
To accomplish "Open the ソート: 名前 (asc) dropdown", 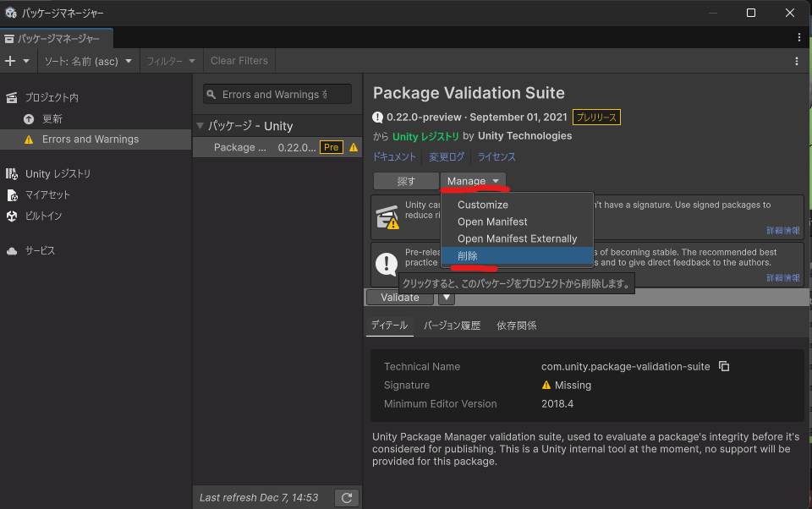I will [x=88, y=61].
